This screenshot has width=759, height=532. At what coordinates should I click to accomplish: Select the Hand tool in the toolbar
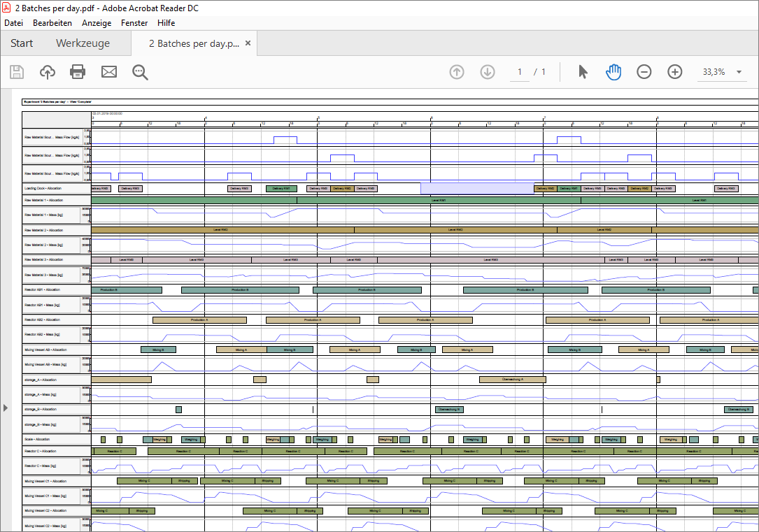613,71
